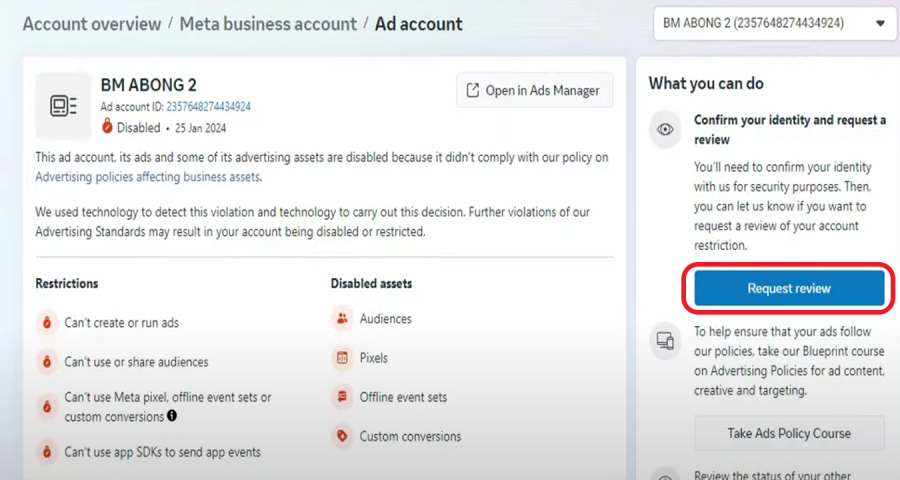
Task: Click the BM ABONG 2 ad account avatar icon
Action: point(63,106)
